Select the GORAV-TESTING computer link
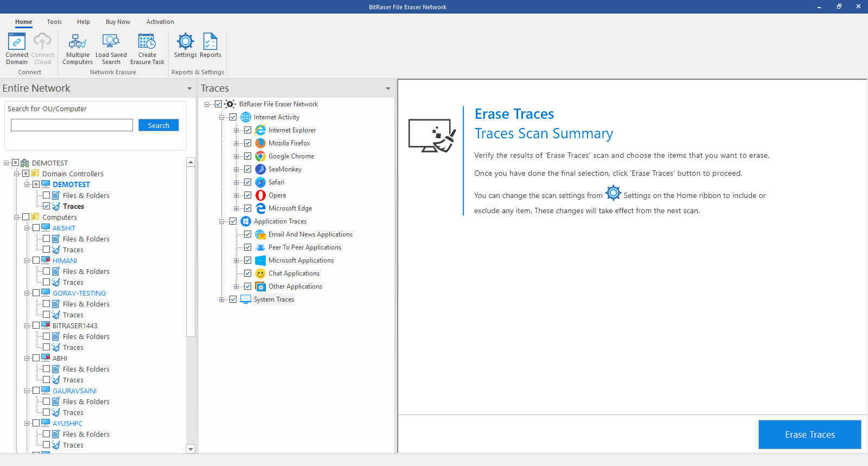This screenshot has width=868, height=466. [x=79, y=293]
